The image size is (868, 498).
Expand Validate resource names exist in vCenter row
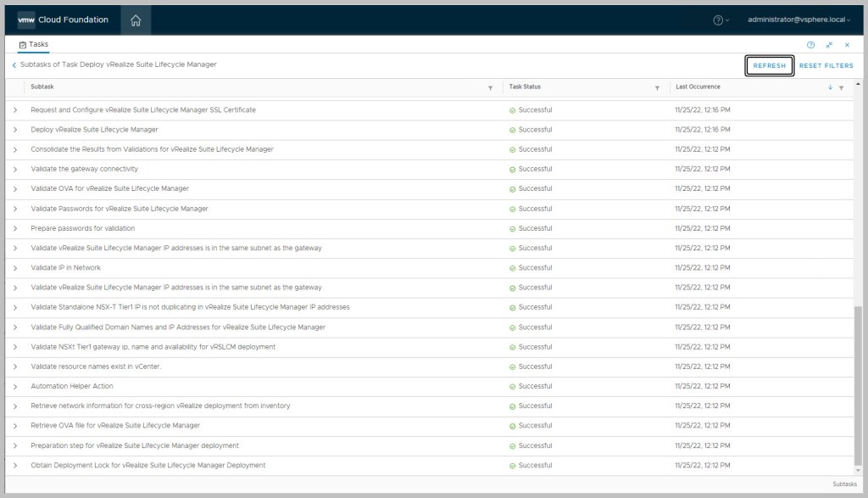coord(15,367)
